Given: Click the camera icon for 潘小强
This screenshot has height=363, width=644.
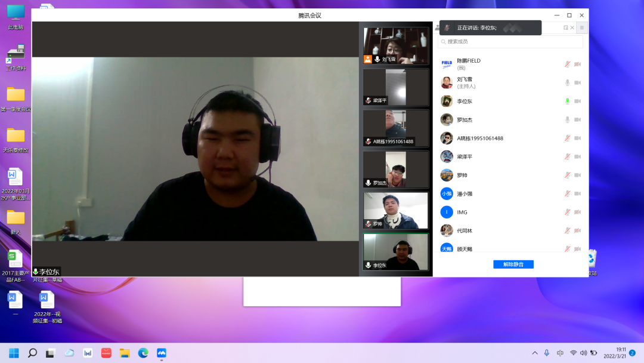Looking at the screenshot, I should coord(577,193).
